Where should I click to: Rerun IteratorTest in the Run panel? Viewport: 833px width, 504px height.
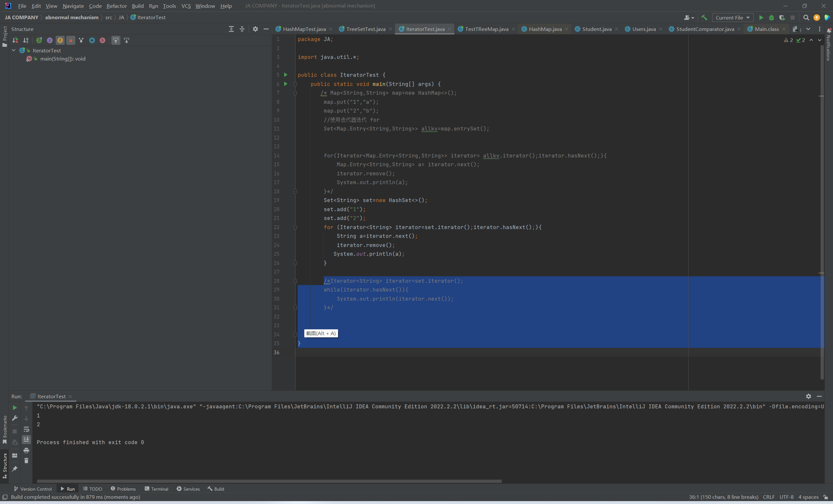(15, 408)
